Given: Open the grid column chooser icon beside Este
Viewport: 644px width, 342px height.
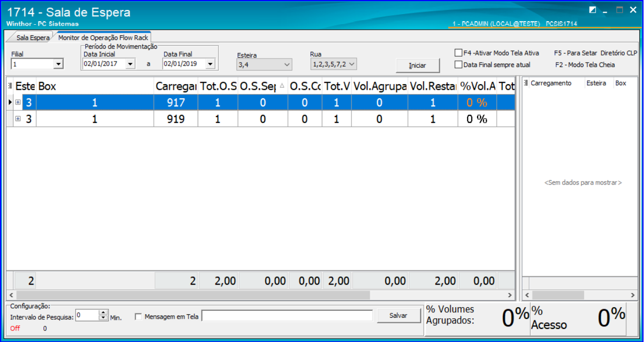Looking at the screenshot, I should click(x=10, y=86).
